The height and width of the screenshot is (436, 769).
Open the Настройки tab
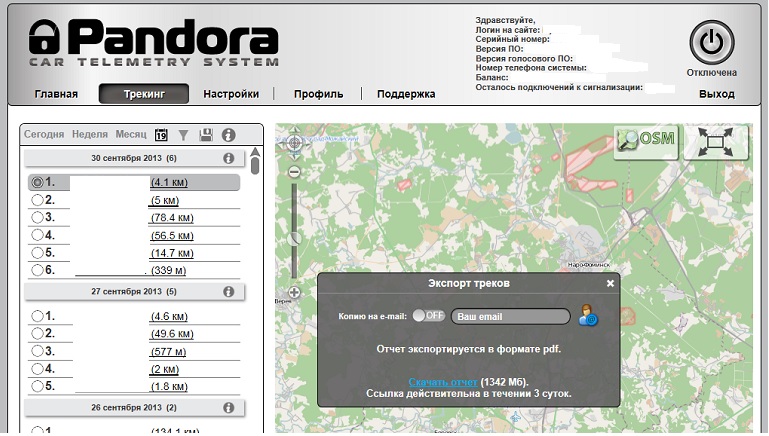pyautogui.click(x=231, y=95)
